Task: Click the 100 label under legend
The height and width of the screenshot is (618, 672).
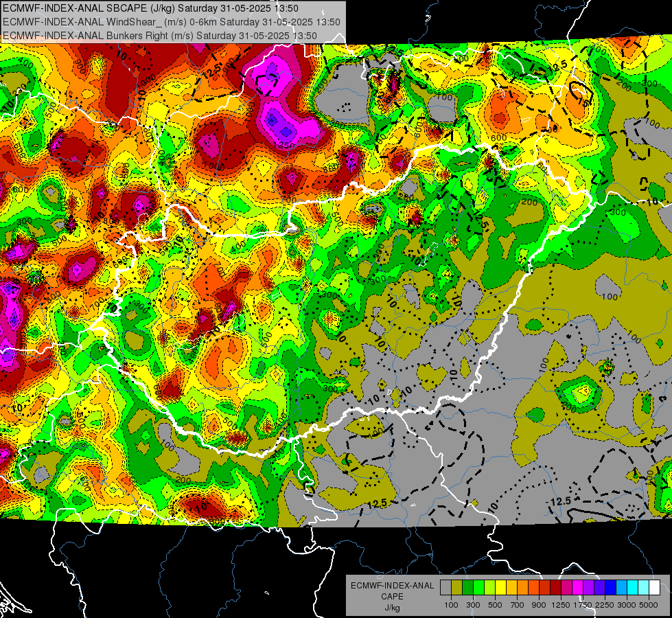Action: tap(451, 605)
